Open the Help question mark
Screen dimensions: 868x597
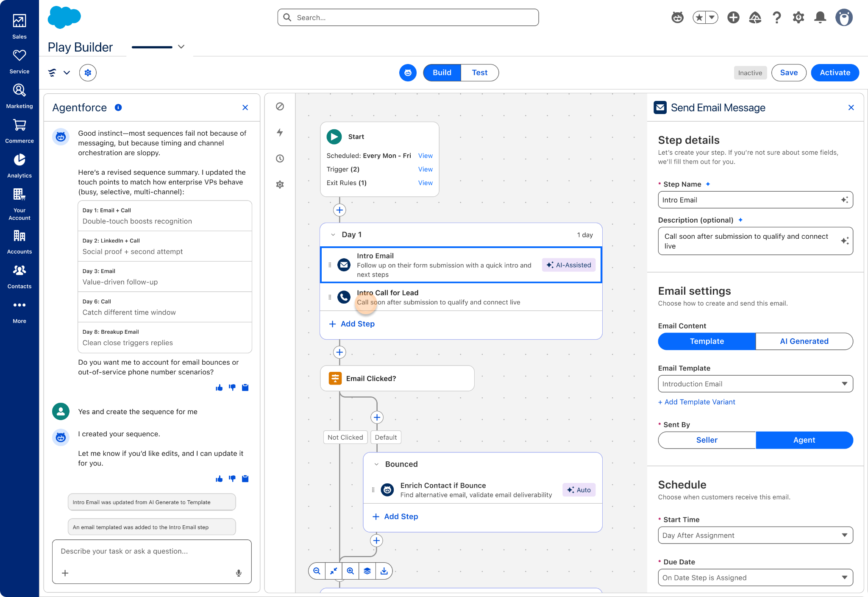click(x=776, y=17)
